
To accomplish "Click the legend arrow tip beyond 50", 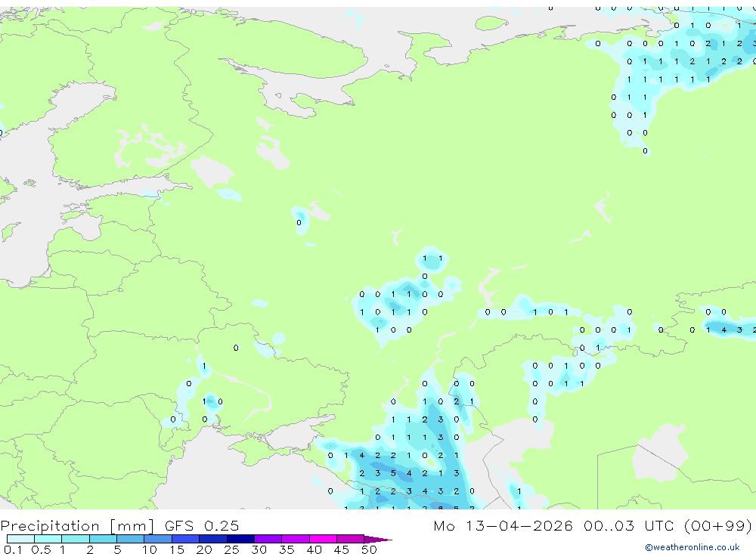I will pos(379,540).
